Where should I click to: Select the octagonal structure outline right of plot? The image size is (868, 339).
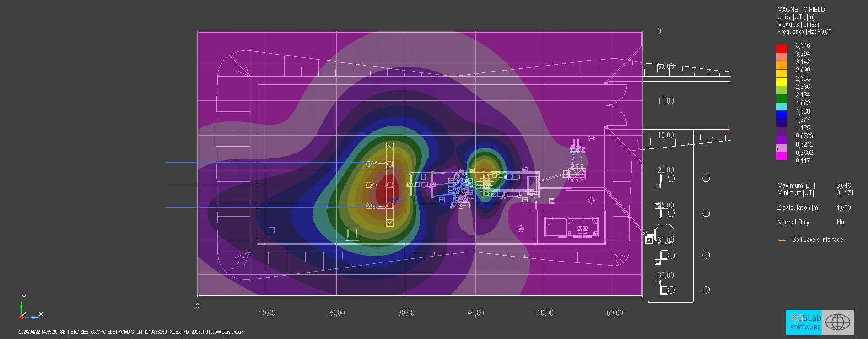664,234
